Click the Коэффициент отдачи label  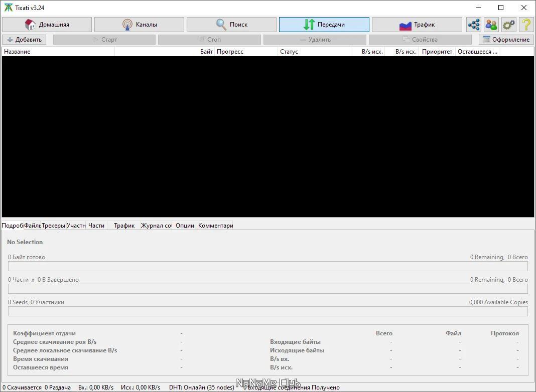(x=45, y=333)
